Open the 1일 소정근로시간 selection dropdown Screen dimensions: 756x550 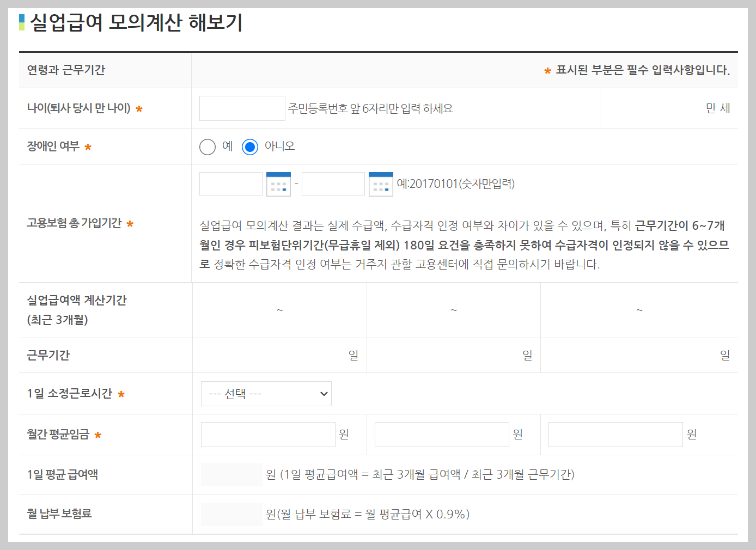pos(266,393)
